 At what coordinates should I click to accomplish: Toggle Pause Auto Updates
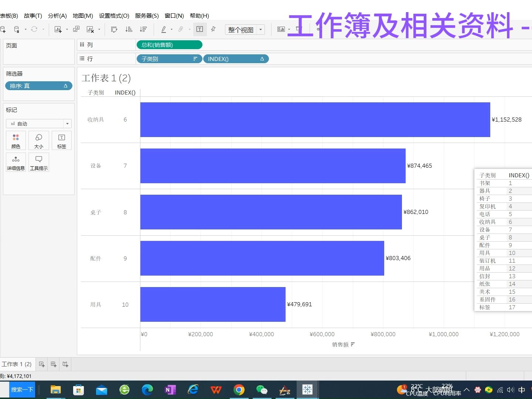tap(17, 29)
